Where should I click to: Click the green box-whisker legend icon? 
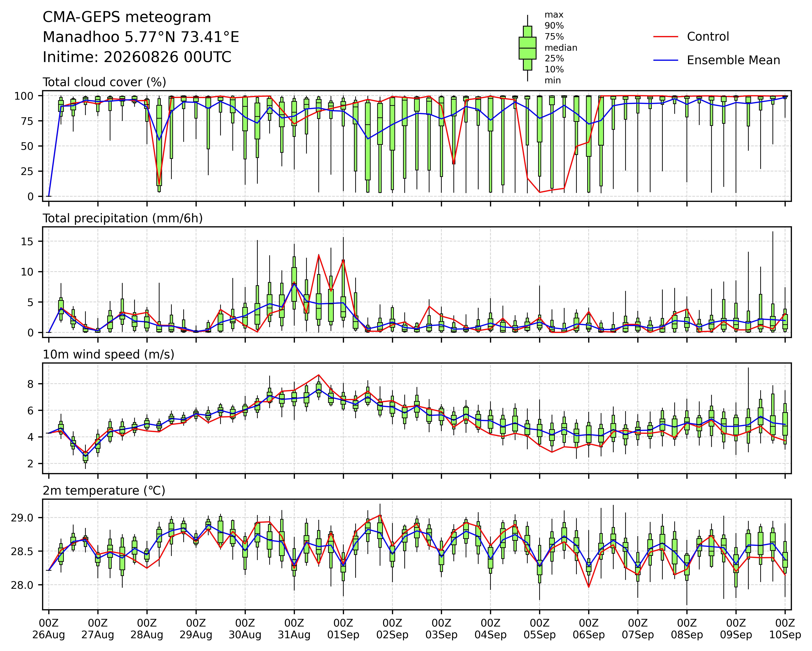(527, 48)
